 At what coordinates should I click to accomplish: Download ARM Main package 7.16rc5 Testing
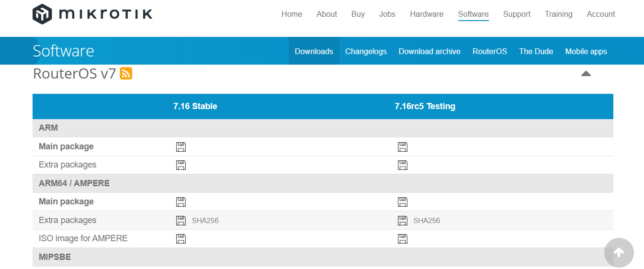tap(403, 147)
